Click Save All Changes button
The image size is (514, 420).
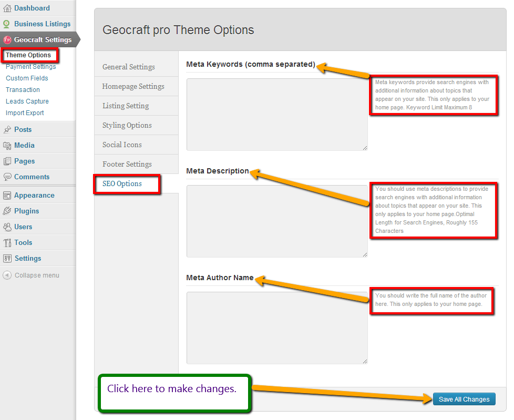464,399
